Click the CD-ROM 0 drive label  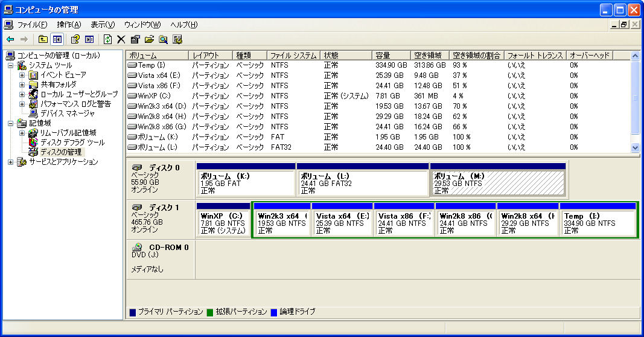click(161, 259)
